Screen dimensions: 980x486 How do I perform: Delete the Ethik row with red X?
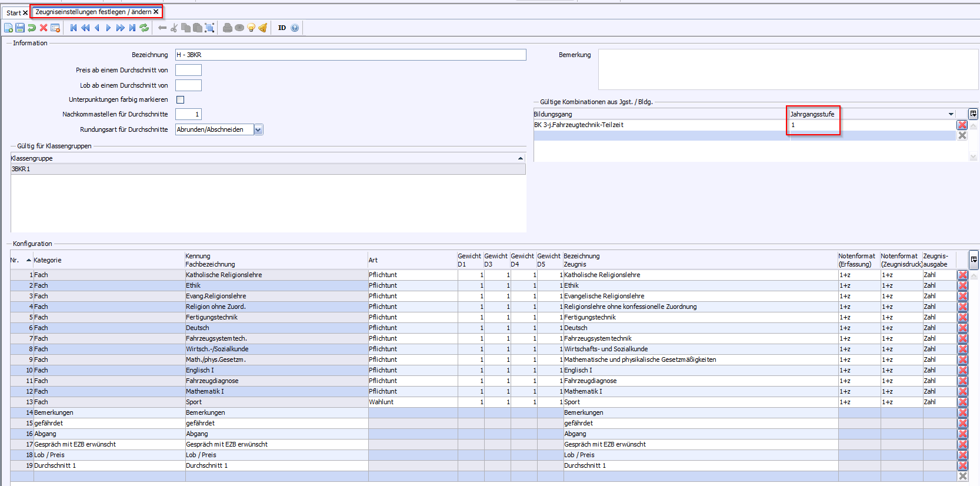pos(963,286)
